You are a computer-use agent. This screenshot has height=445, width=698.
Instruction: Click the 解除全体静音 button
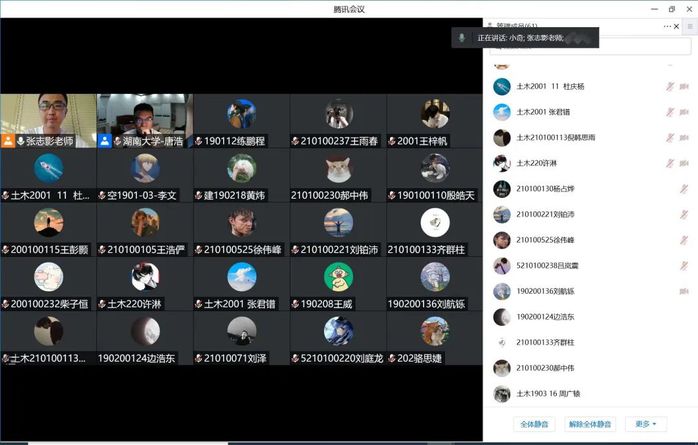(x=592, y=424)
